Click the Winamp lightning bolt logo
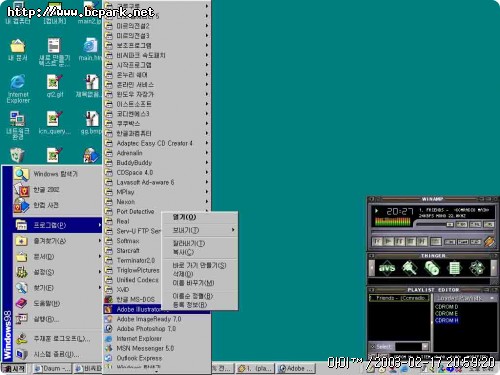The width and height of the screenshot is (500, 375). pos(489,241)
